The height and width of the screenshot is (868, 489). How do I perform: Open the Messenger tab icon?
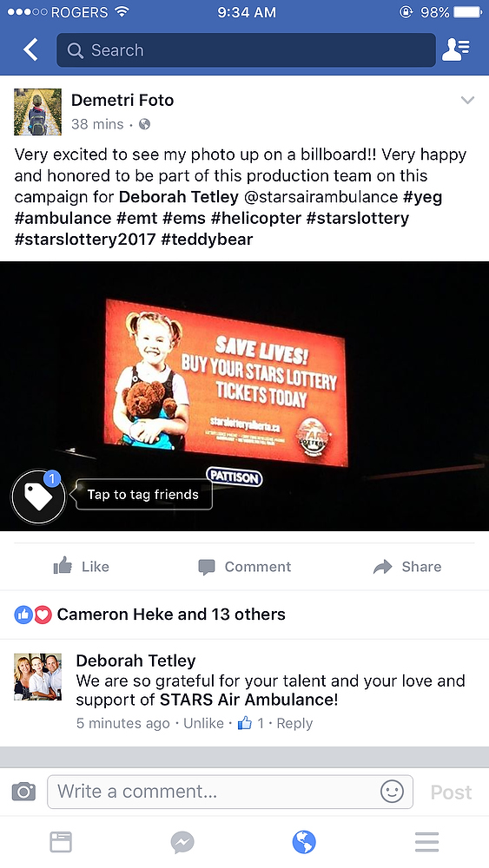[x=182, y=843]
